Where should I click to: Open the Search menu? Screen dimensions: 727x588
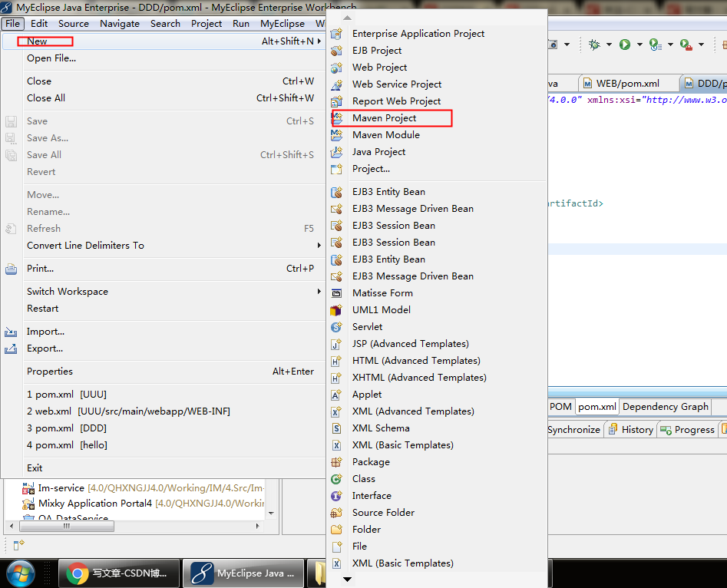[165, 24]
